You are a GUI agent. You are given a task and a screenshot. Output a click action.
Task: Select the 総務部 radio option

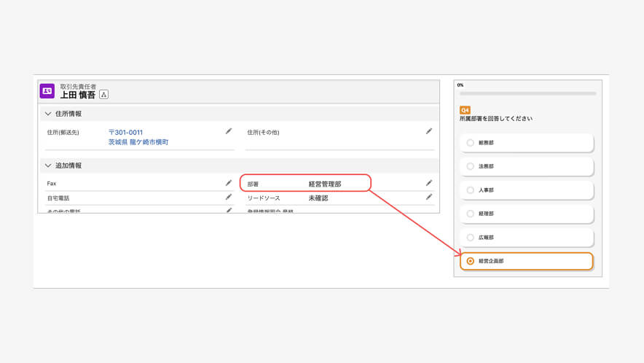471,143
